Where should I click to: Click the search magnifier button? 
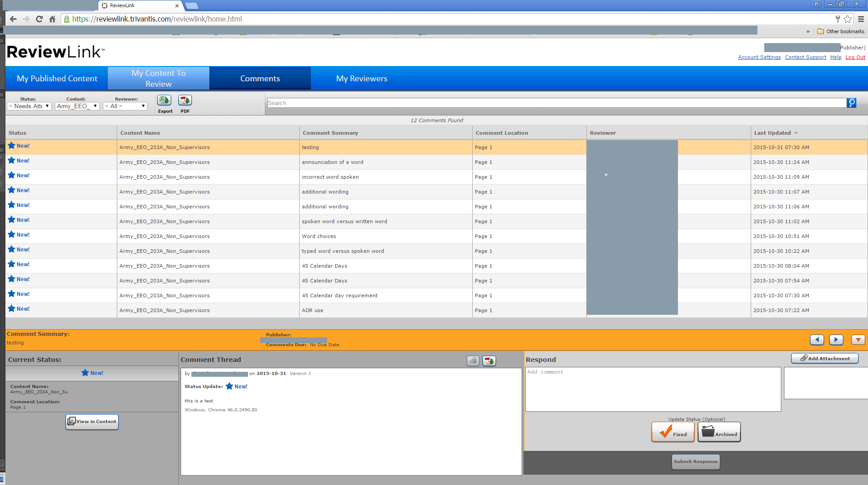click(851, 103)
